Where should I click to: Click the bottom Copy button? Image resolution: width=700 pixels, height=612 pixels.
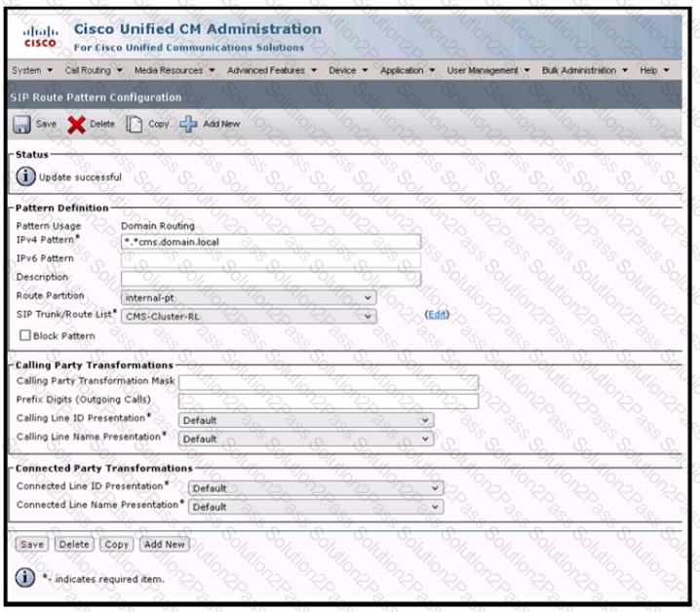point(117,544)
